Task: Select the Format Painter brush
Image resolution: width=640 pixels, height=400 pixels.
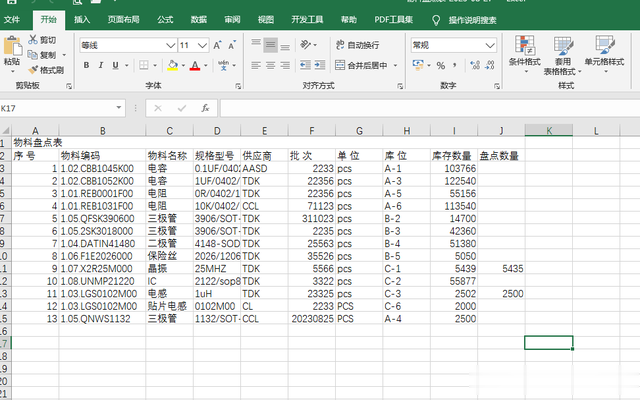Action: tap(33, 70)
